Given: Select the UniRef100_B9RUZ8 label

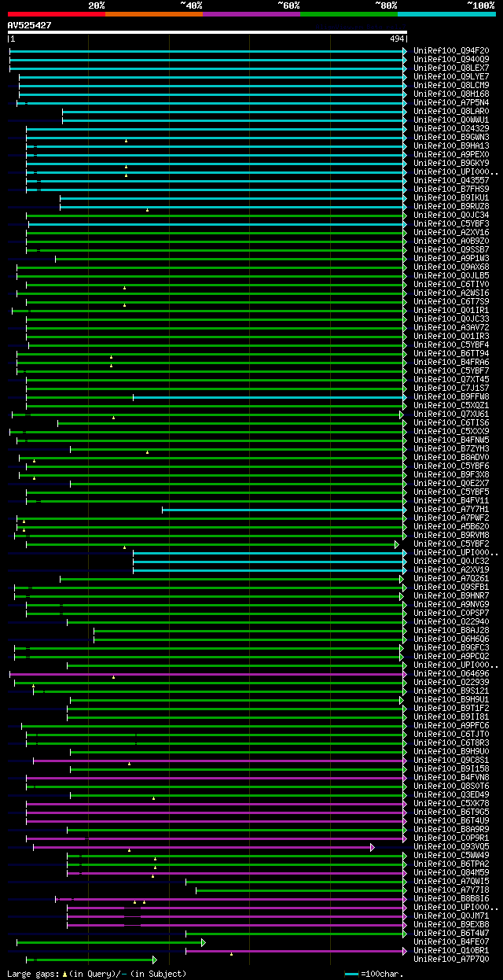Looking at the screenshot, I should [451, 206].
